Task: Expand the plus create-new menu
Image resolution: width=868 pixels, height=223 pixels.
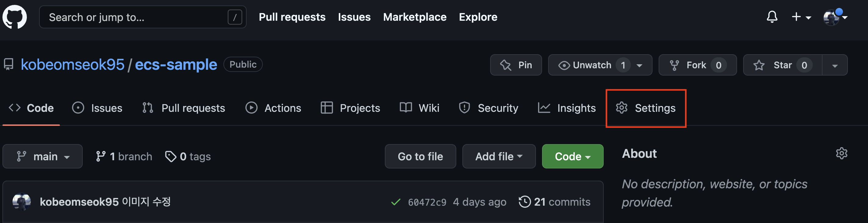Action: [801, 17]
